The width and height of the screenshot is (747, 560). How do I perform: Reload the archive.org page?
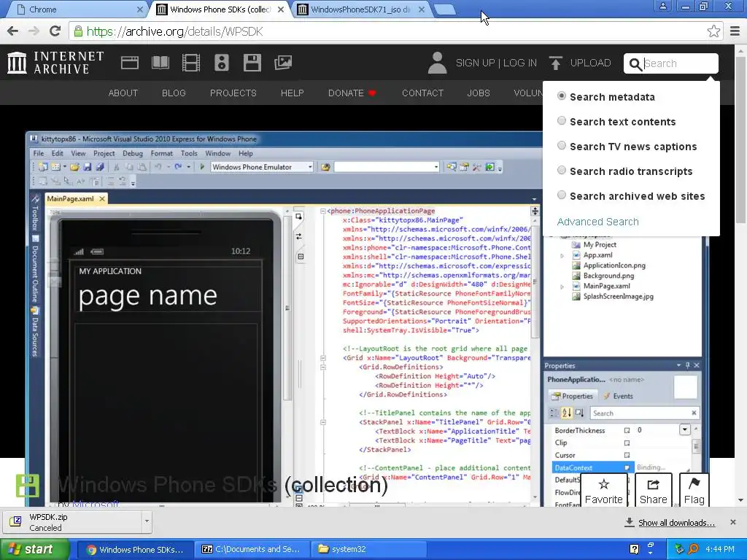55,31
